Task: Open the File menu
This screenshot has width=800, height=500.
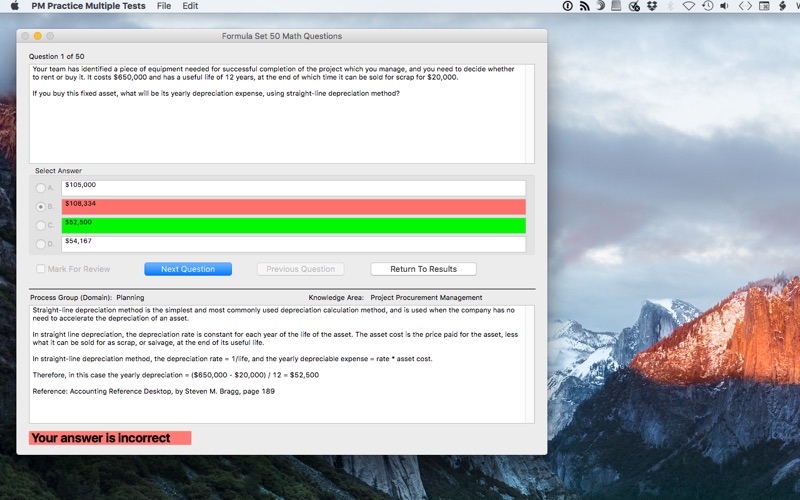Action: tap(164, 6)
